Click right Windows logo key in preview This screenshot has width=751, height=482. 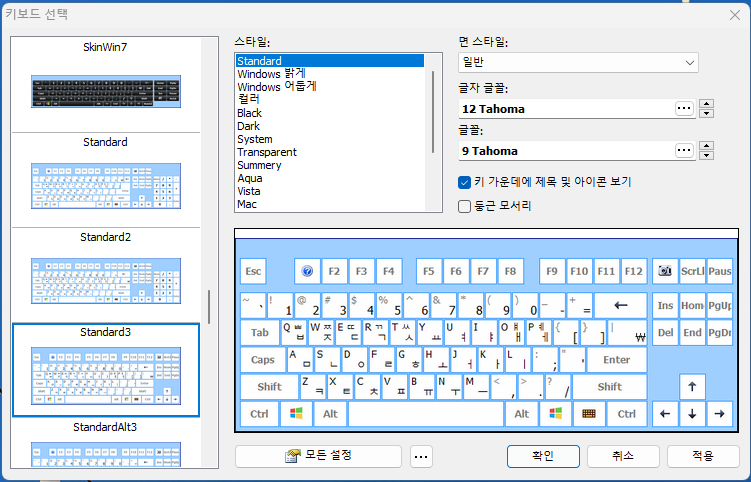pyautogui.click(x=556, y=413)
